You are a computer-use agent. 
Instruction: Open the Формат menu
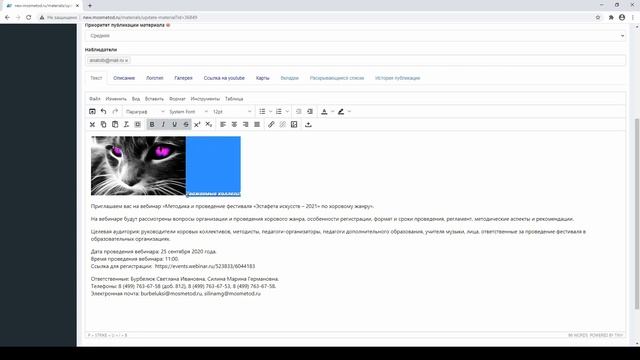click(177, 99)
